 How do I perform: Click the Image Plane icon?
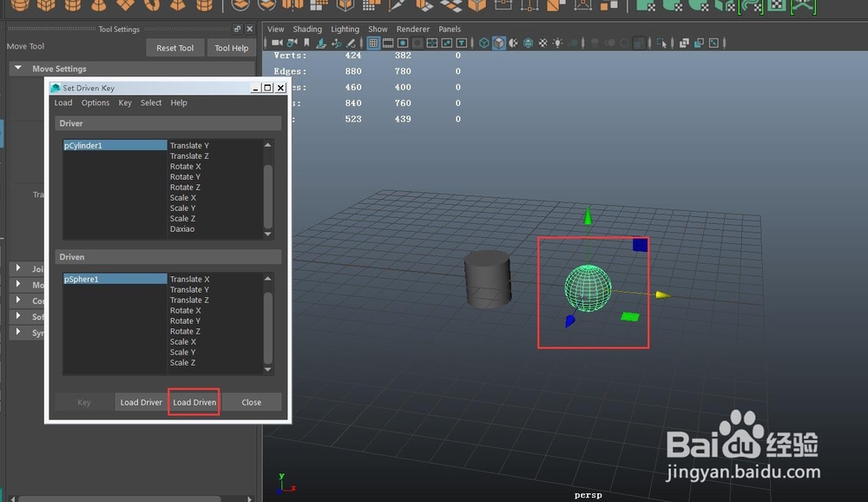pyautogui.click(x=321, y=43)
